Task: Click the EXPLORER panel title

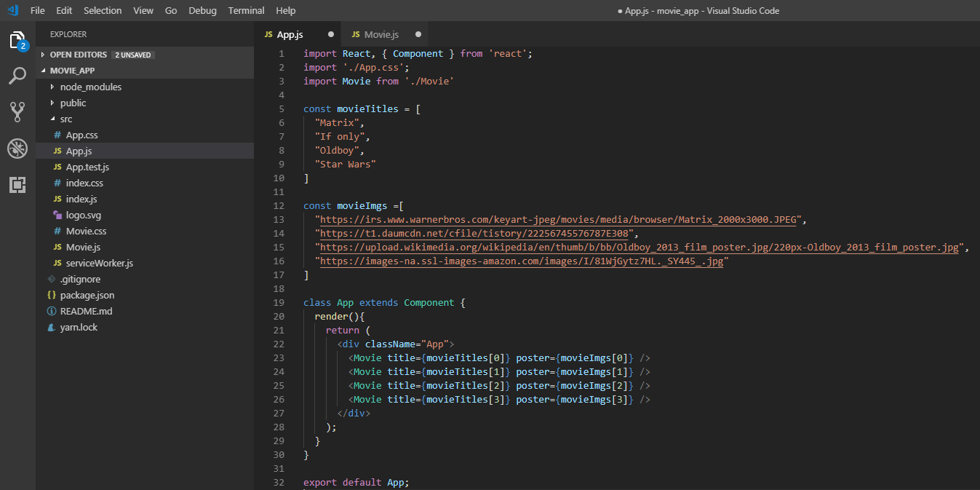Action: tap(68, 34)
